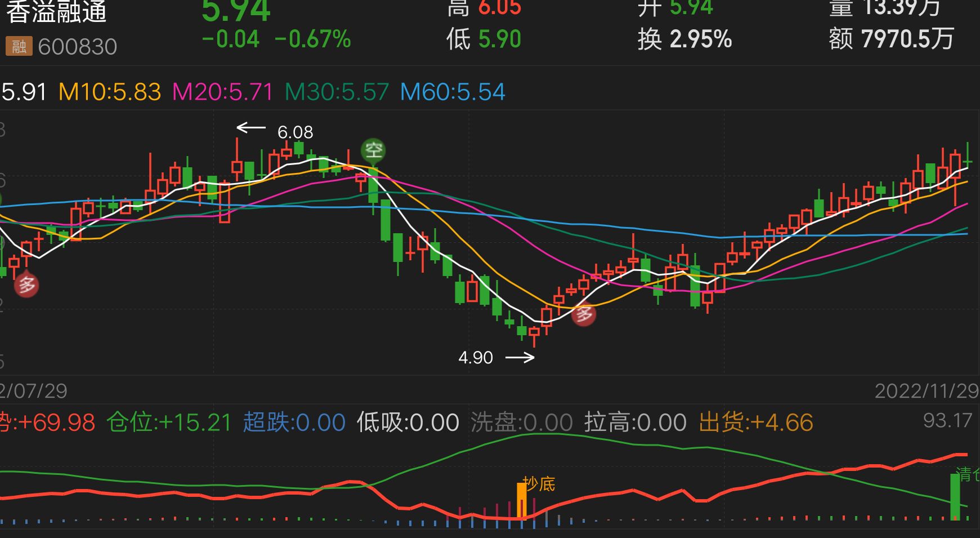
Task: Click the stock code 600830
Action: click(x=78, y=47)
